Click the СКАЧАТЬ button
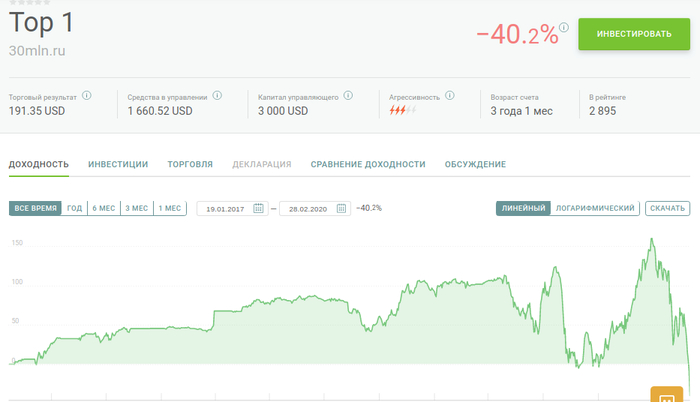 tap(667, 208)
